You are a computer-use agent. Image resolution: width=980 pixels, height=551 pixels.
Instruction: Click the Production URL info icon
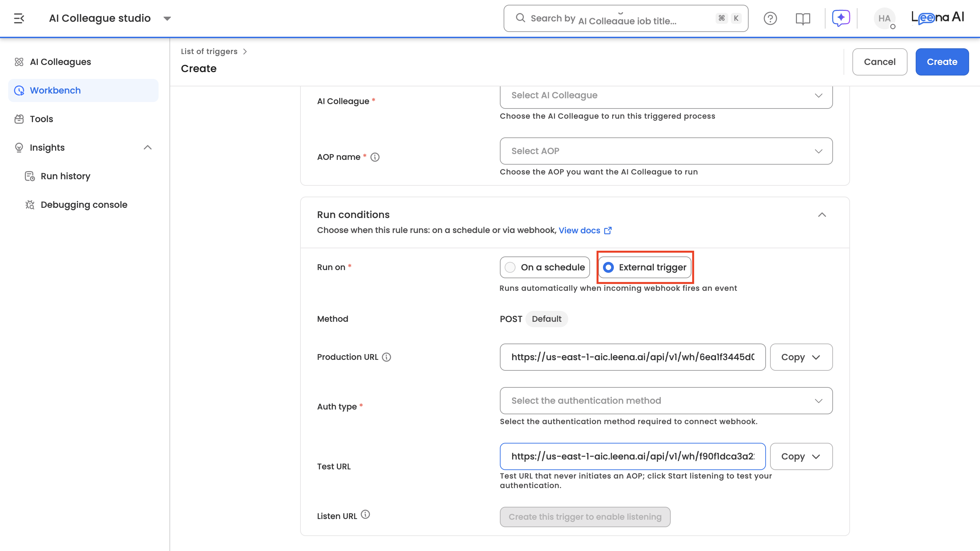click(386, 357)
